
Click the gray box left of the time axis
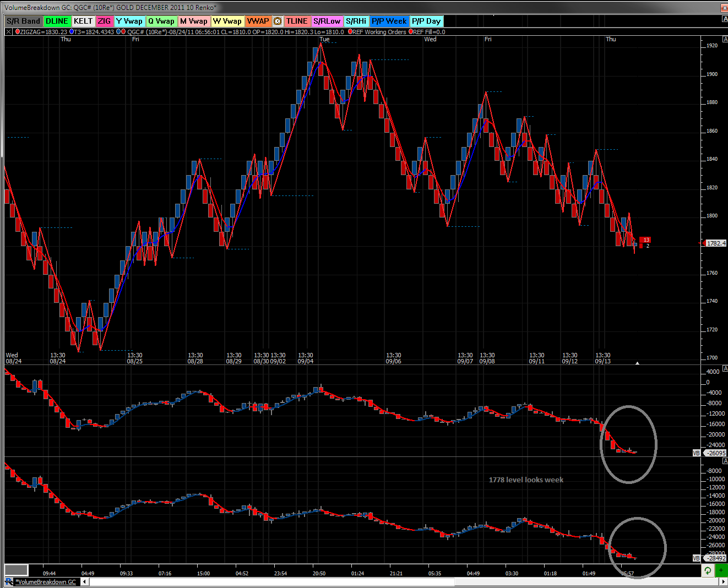tap(17, 570)
